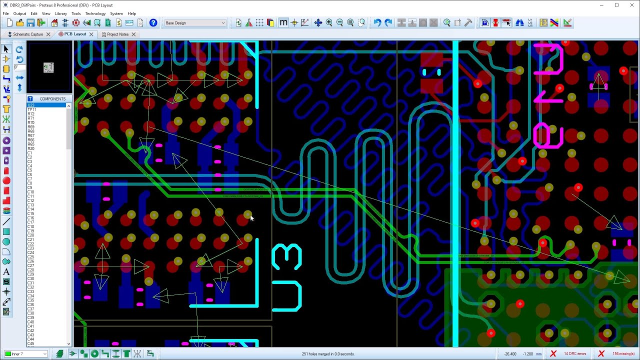
Task: Open the blue Help question mark
Action: pos(153,23)
